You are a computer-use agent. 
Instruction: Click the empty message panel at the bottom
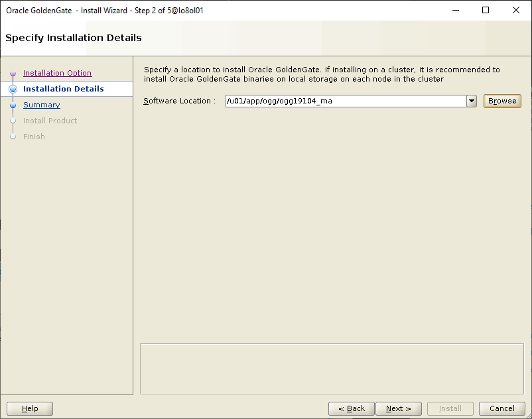(332, 369)
